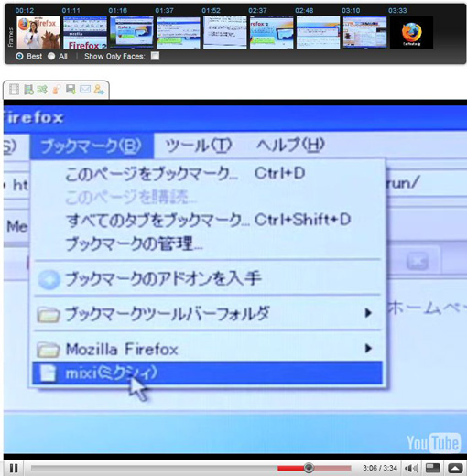Viewport: 467px width, 476px height.
Task: Click the player size toggle icon
Action: 432,468
